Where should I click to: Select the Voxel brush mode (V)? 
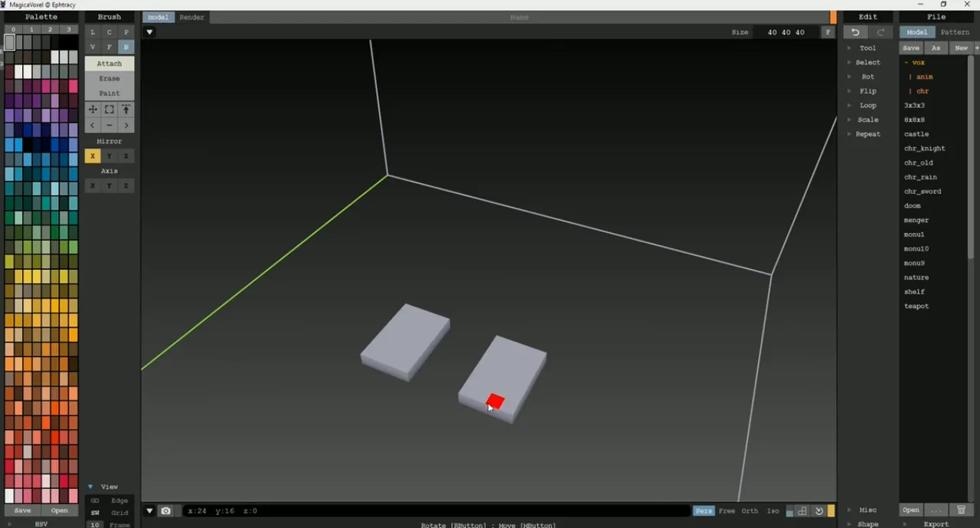(93, 48)
